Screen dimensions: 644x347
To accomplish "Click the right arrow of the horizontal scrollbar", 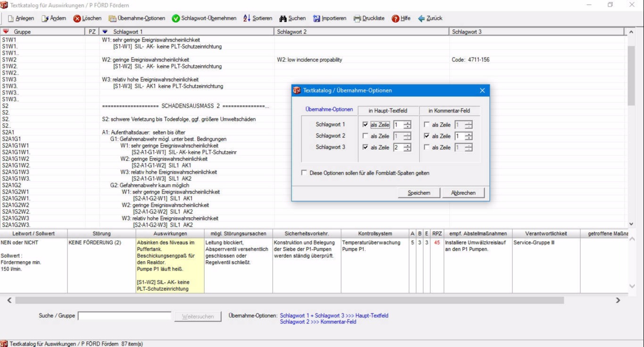I will click(x=618, y=300).
